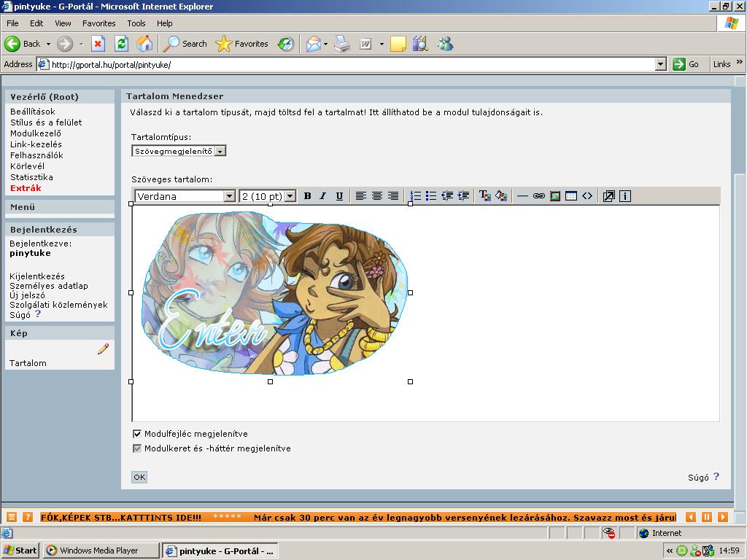The height and width of the screenshot is (560, 747).
Task: Toggle bold formatting in the editor
Action: coord(307,196)
